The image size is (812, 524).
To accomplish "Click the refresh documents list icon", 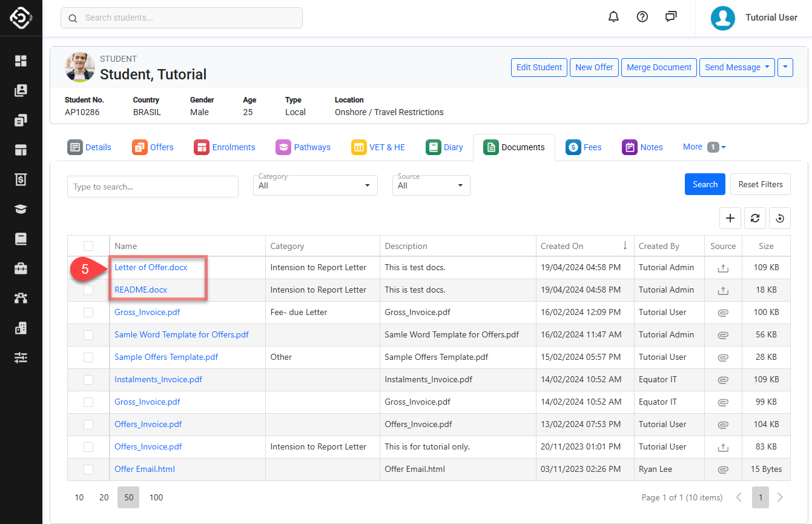I will pyautogui.click(x=755, y=218).
